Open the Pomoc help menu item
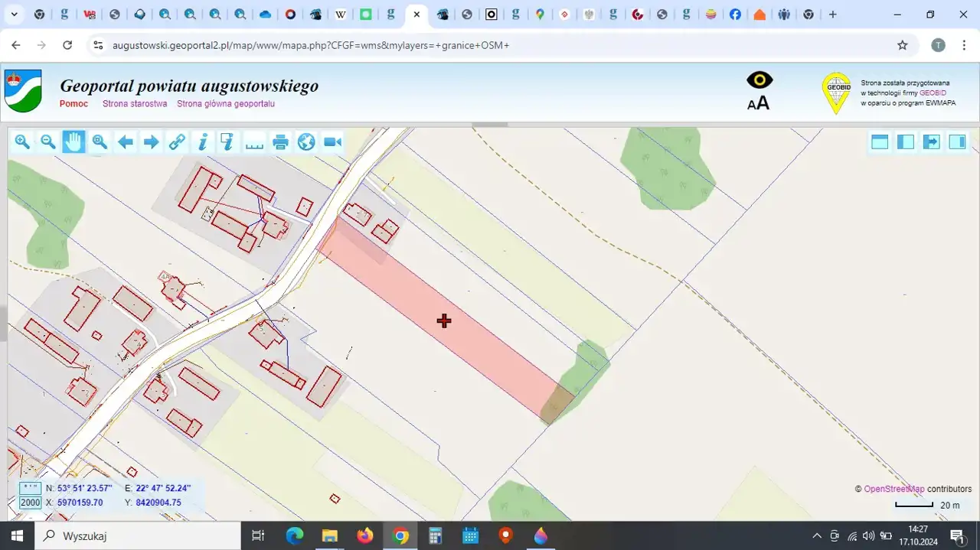Image resolution: width=980 pixels, height=550 pixels. 73,104
